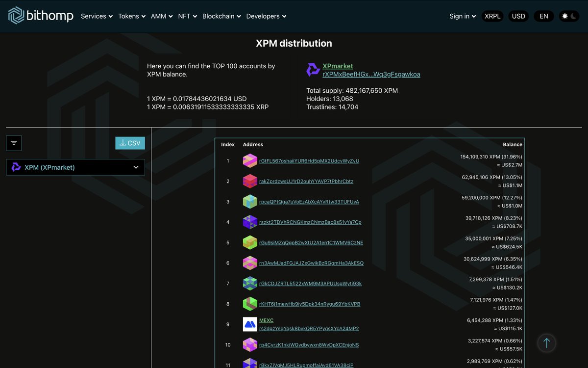
Task: Click the balance 59,200,000 XPM (12.27%)
Action: click(x=492, y=198)
